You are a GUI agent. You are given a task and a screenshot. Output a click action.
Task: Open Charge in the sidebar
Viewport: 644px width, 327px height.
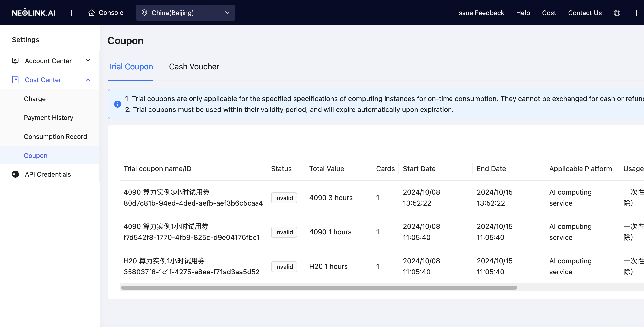coord(35,99)
